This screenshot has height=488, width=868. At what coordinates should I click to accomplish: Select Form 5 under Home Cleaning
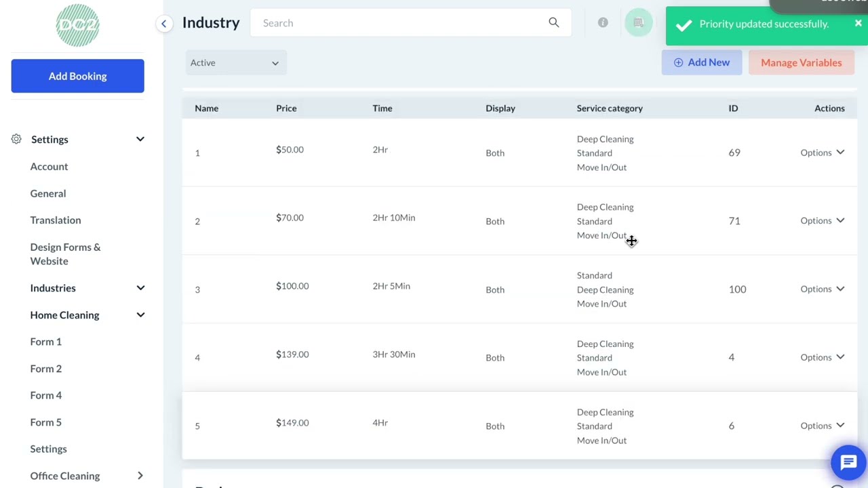click(46, 422)
